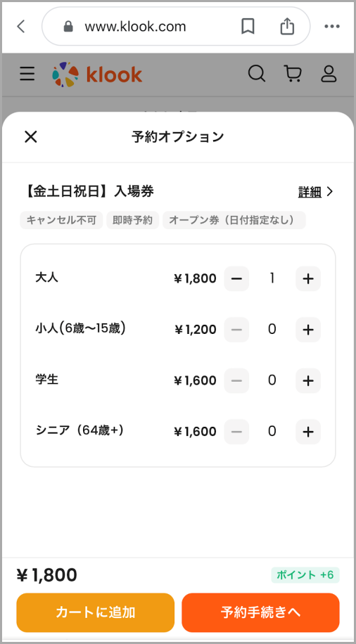Focus the www.klook.com address bar

176,27
